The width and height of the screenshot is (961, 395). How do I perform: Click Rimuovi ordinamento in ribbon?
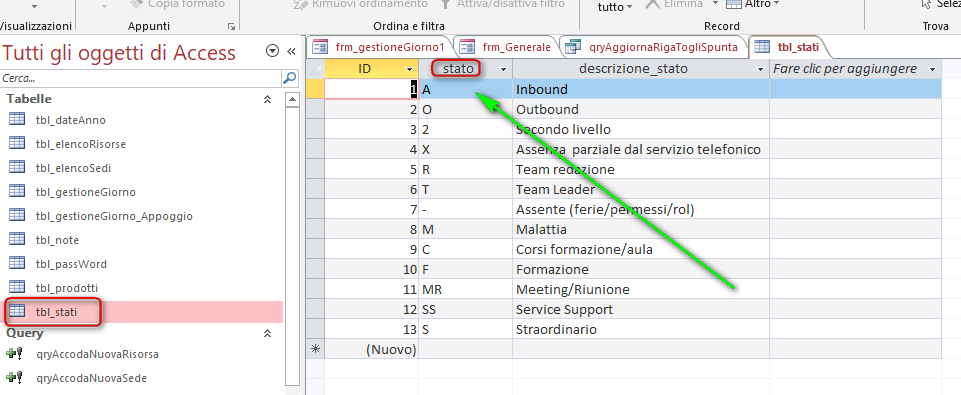coord(360,4)
